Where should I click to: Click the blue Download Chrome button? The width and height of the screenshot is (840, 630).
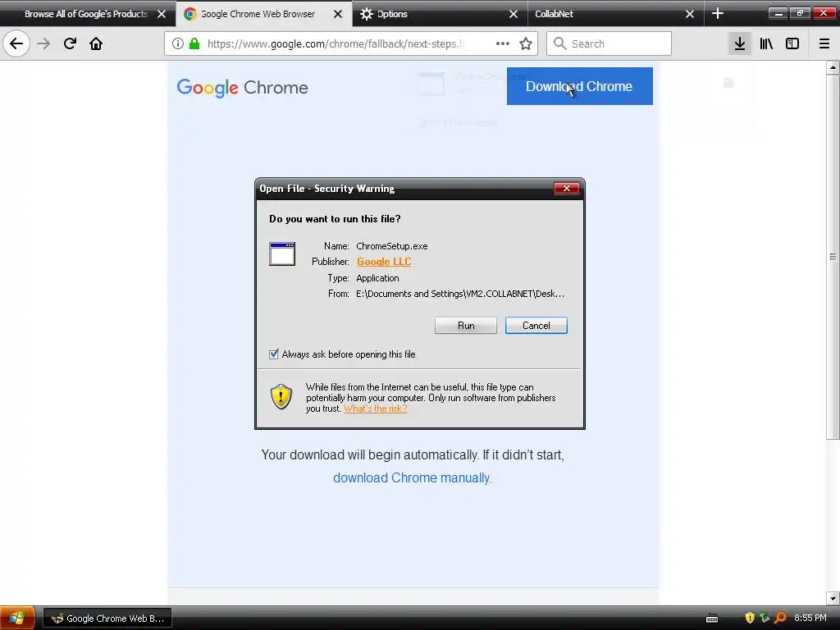[x=579, y=86]
